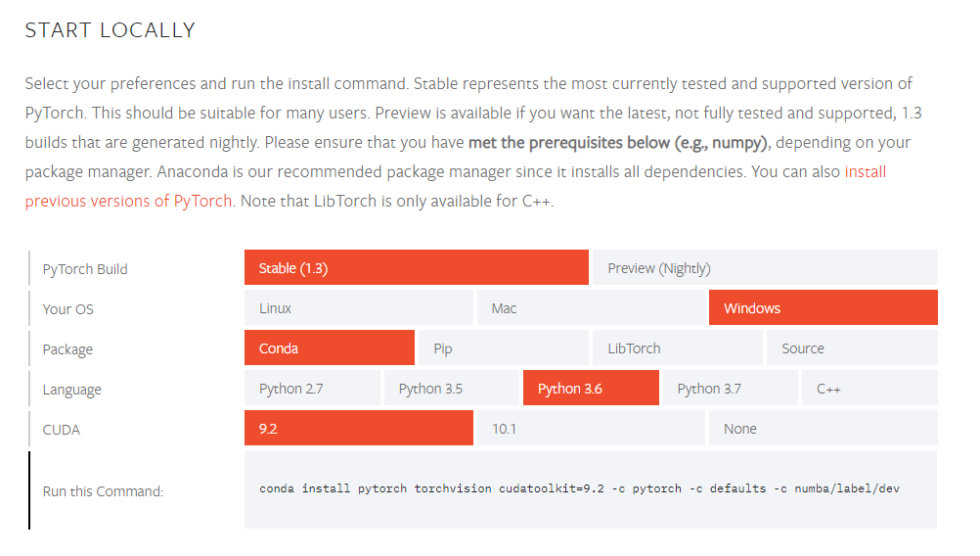Select the Stable (1.3) build option
This screenshot has width=980, height=556.
tap(417, 267)
